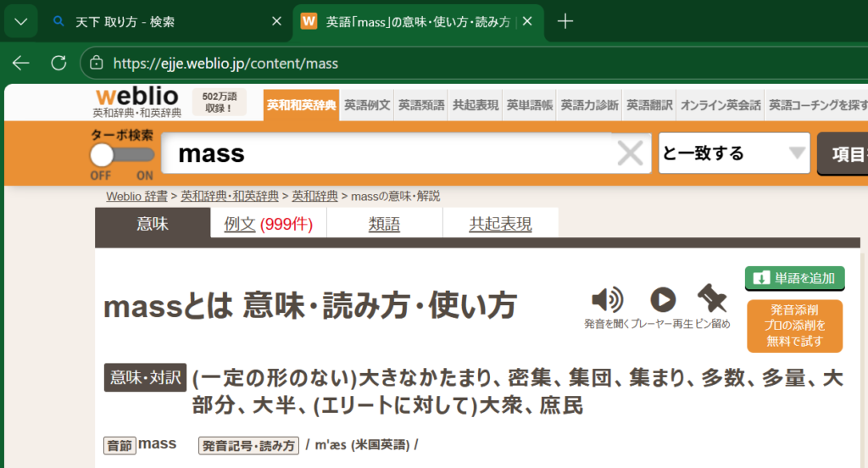This screenshot has width=868, height=468.
Task: Switch to the 例文 (999件) tab
Action: pos(268,224)
